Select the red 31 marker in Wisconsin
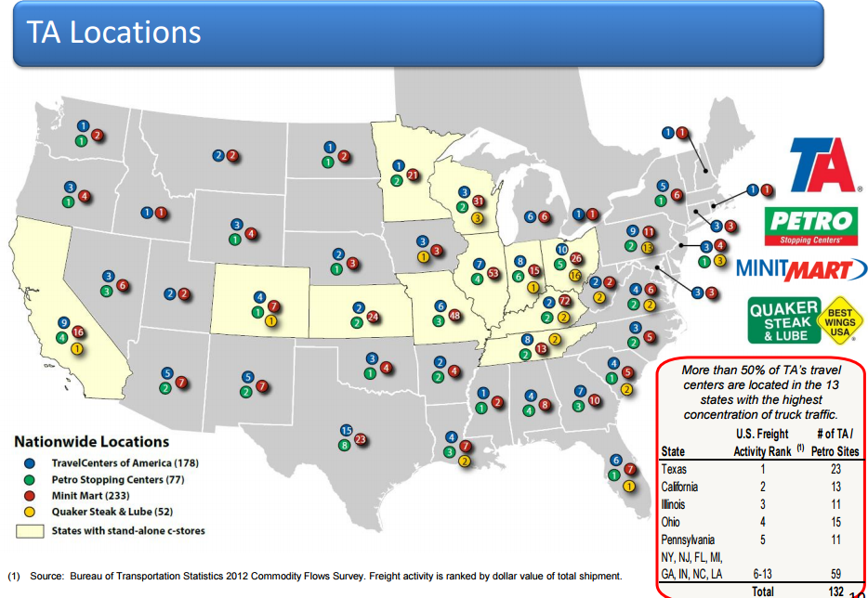Viewport: 868px width, 598px height. 479,201
